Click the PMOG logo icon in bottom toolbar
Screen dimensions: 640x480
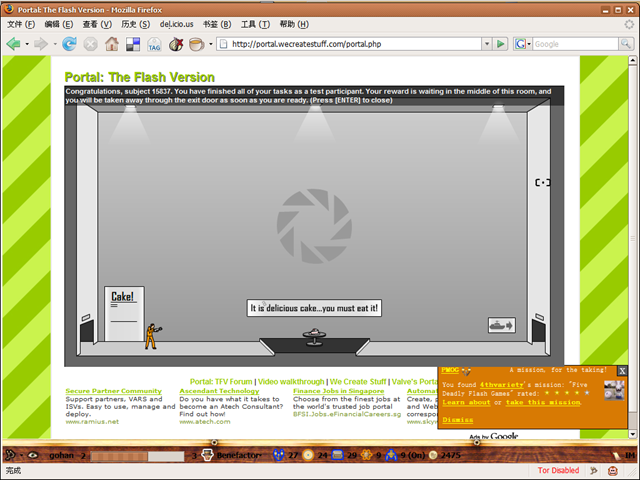(10, 455)
